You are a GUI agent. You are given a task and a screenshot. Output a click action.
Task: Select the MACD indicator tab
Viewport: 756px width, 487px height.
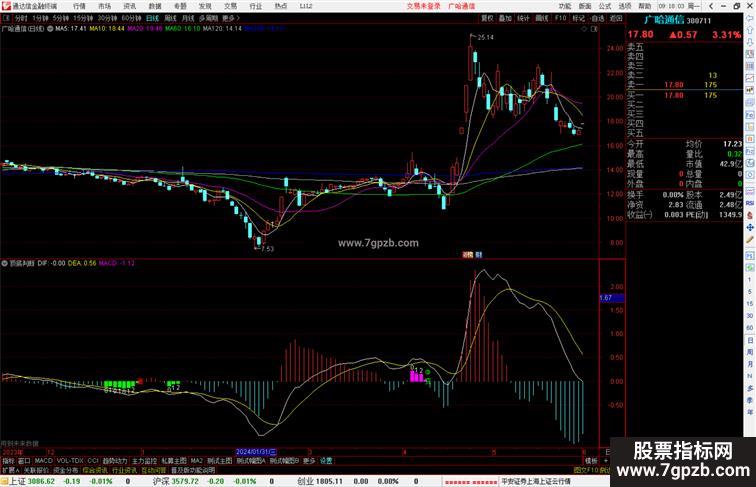[43, 461]
